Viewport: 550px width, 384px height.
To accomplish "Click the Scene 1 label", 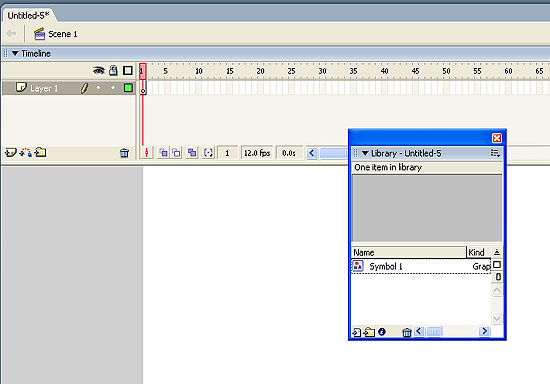I will [x=62, y=34].
